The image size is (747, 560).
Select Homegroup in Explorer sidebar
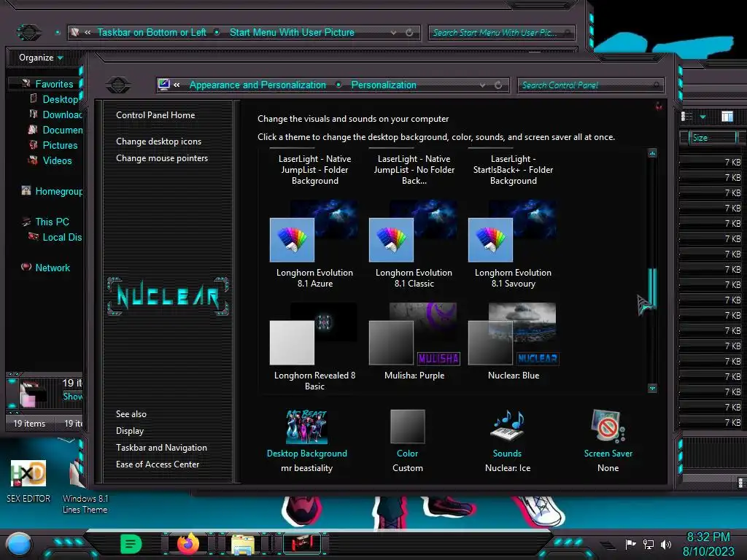click(58, 191)
